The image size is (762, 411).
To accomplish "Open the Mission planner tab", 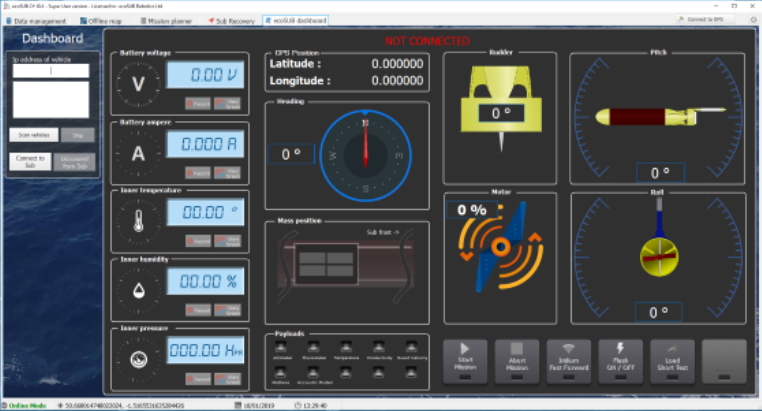I will pyautogui.click(x=167, y=20).
